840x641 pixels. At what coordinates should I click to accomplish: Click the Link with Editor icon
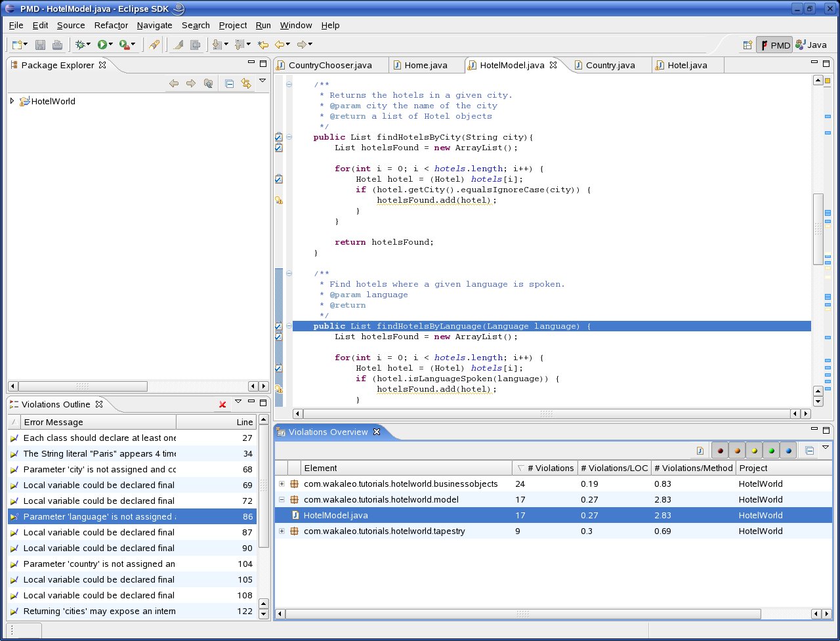point(246,83)
